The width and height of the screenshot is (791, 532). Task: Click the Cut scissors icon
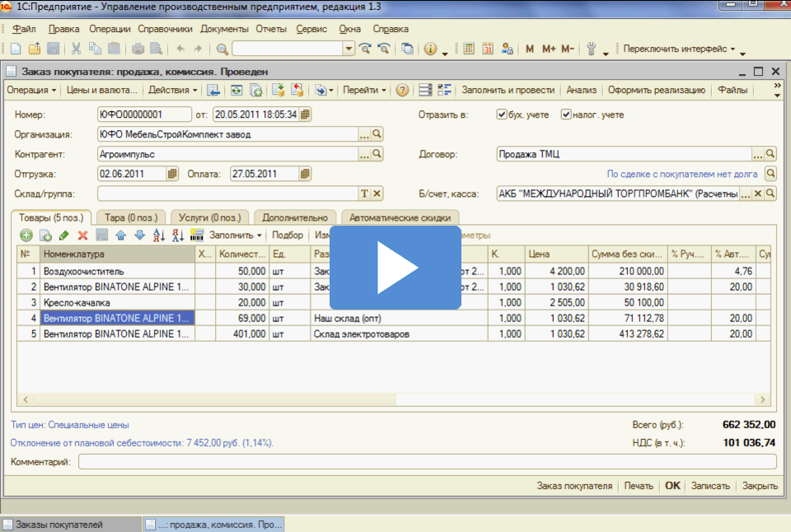(x=76, y=49)
